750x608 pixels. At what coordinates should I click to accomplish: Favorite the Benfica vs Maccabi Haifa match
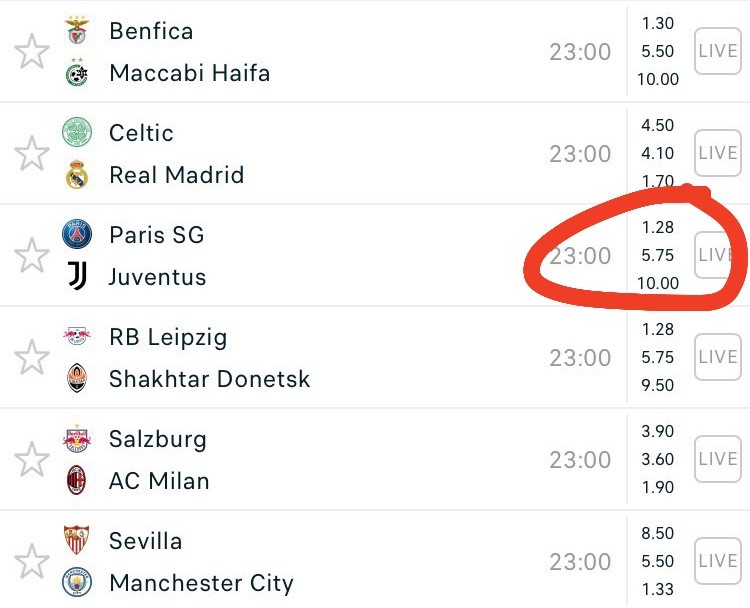pyautogui.click(x=32, y=51)
